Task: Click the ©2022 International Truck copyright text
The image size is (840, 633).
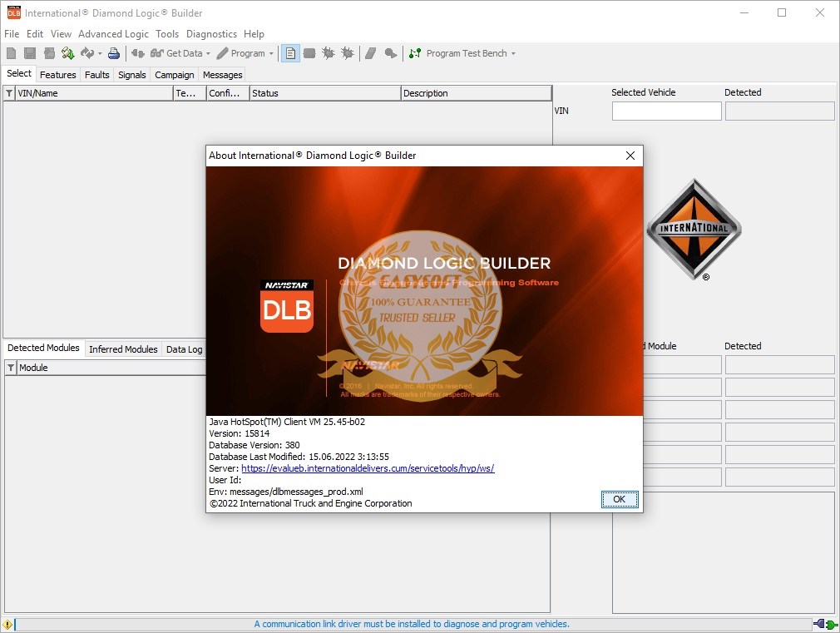Action: click(311, 503)
